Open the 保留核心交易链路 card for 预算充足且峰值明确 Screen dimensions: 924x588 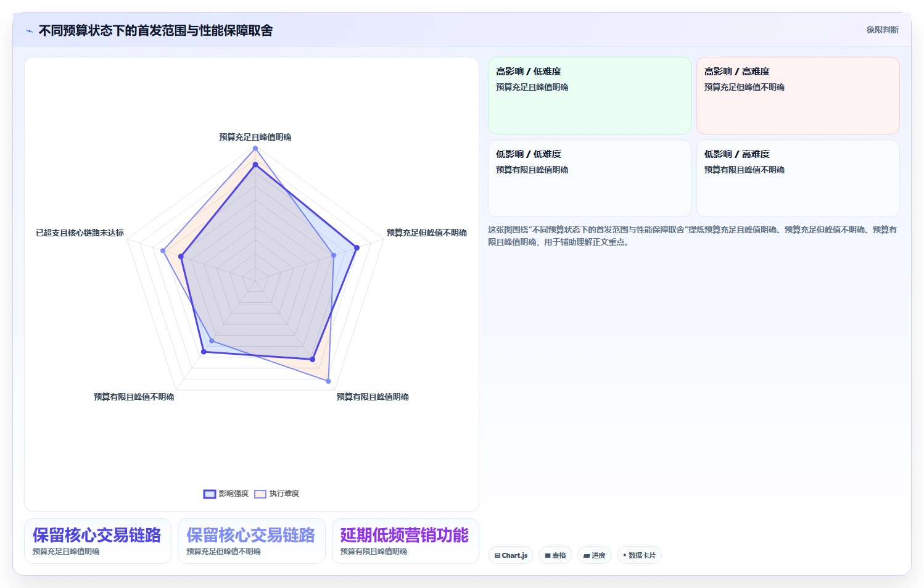click(x=97, y=541)
